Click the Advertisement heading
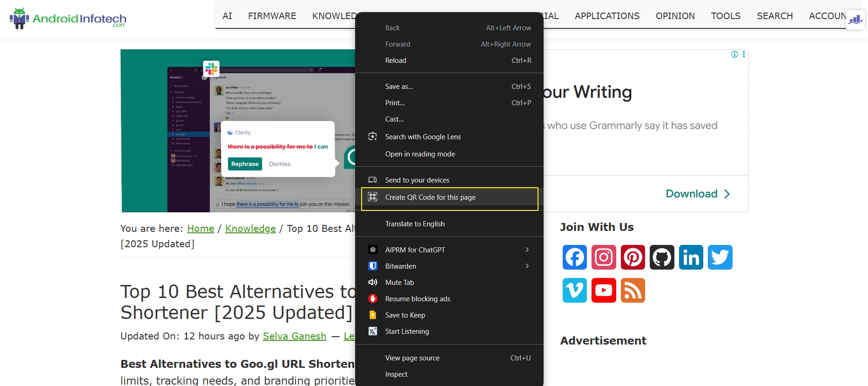Screen dimensions: 868x386 coord(603,341)
